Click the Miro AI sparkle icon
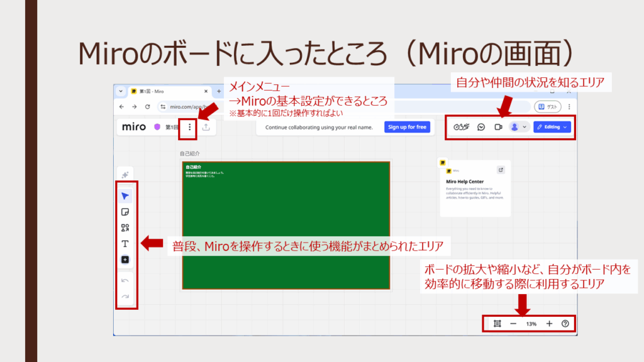Viewport: 644px width, 362px height. (125, 175)
